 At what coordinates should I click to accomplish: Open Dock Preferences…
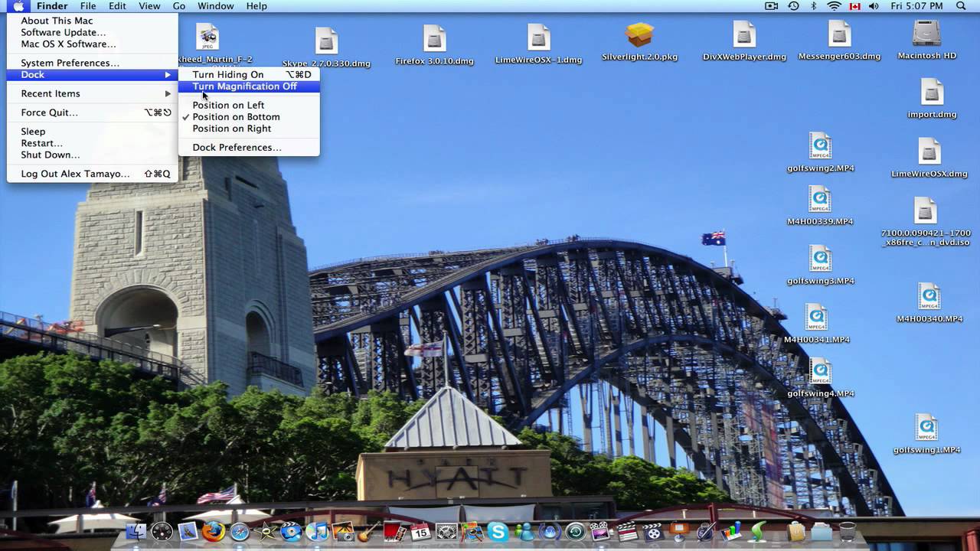pyautogui.click(x=249, y=148)
